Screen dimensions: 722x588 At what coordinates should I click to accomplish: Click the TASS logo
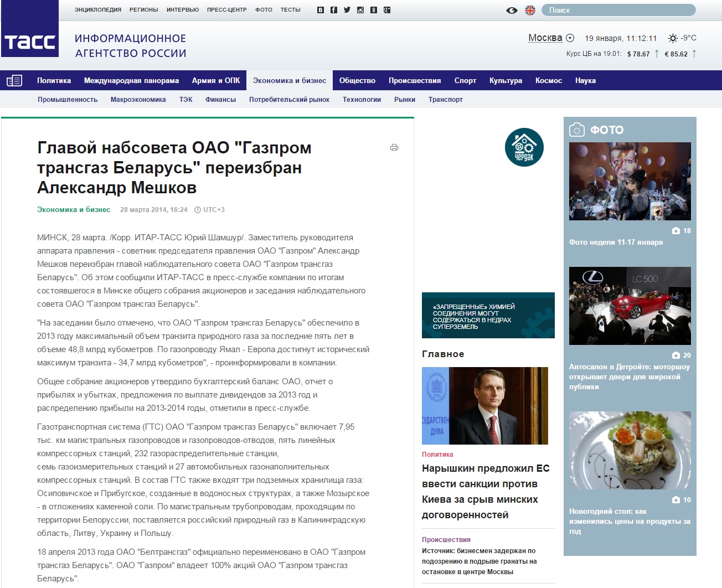pos(30,29)
